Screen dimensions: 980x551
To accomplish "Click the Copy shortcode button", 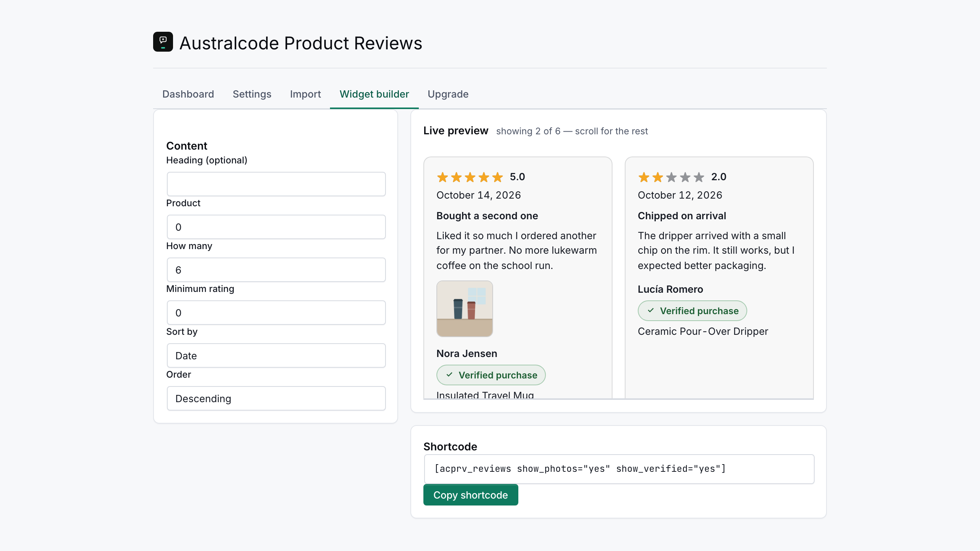I will click(x=470, y=495).
